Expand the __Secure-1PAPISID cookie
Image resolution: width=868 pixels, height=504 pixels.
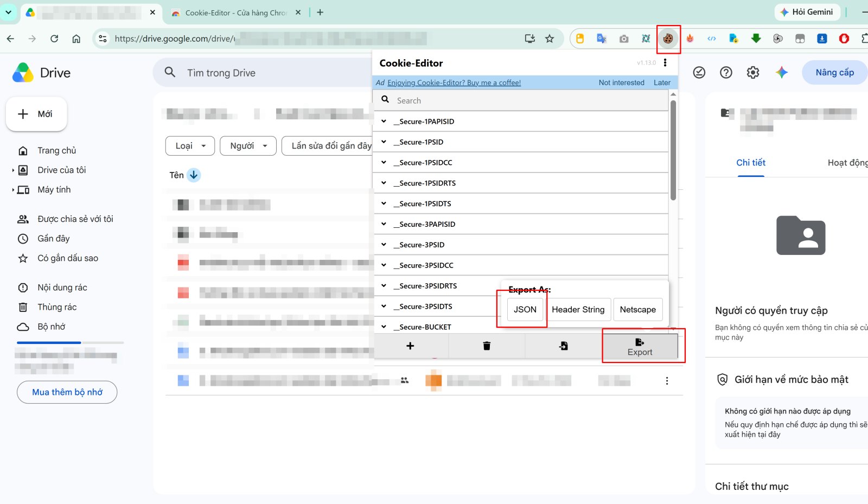(521, 122)
